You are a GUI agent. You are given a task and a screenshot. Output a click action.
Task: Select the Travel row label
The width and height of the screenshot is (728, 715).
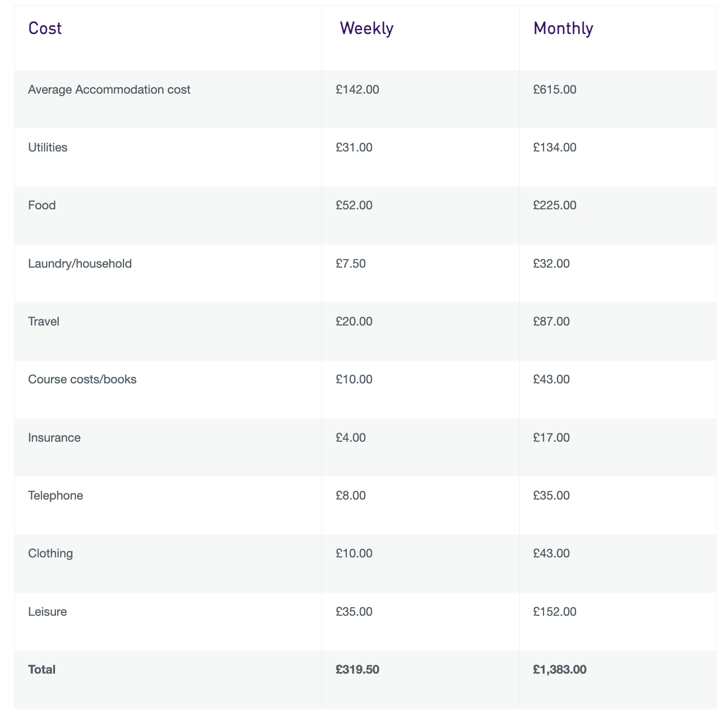[44, 321]
